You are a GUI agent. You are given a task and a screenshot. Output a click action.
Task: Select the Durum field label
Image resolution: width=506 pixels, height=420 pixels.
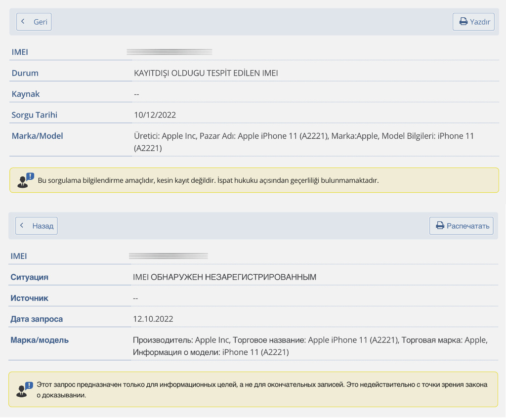(25, 73)
